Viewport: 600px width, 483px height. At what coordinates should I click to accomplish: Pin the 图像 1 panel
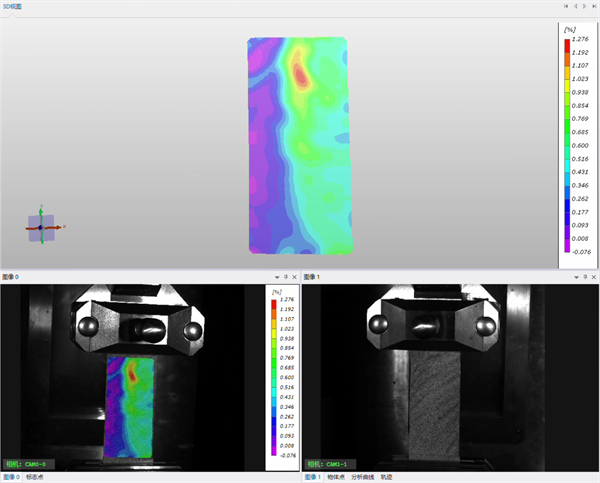pyautogui.click(x=585, y=277)
